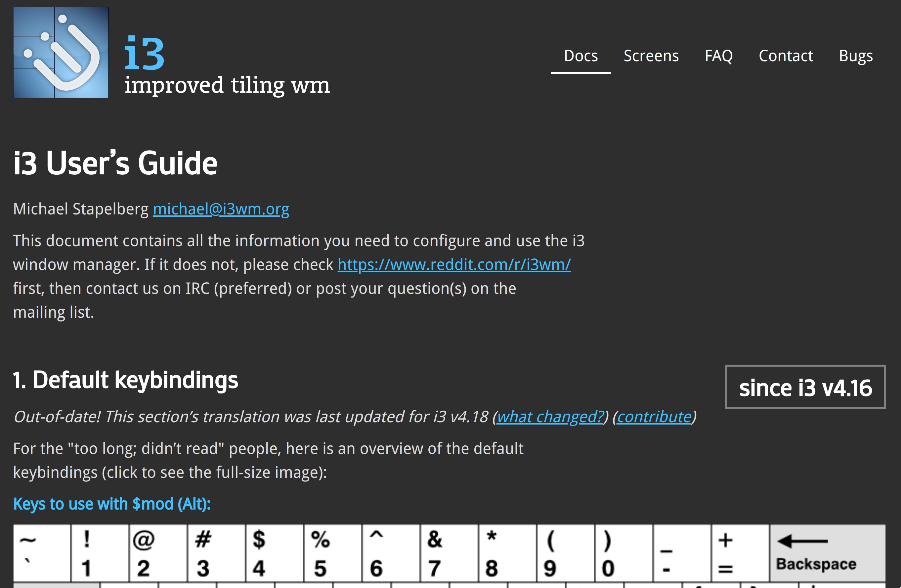The image size is (901, 588).
Task: Click the number 1 key image
Action: click(100, 553)
